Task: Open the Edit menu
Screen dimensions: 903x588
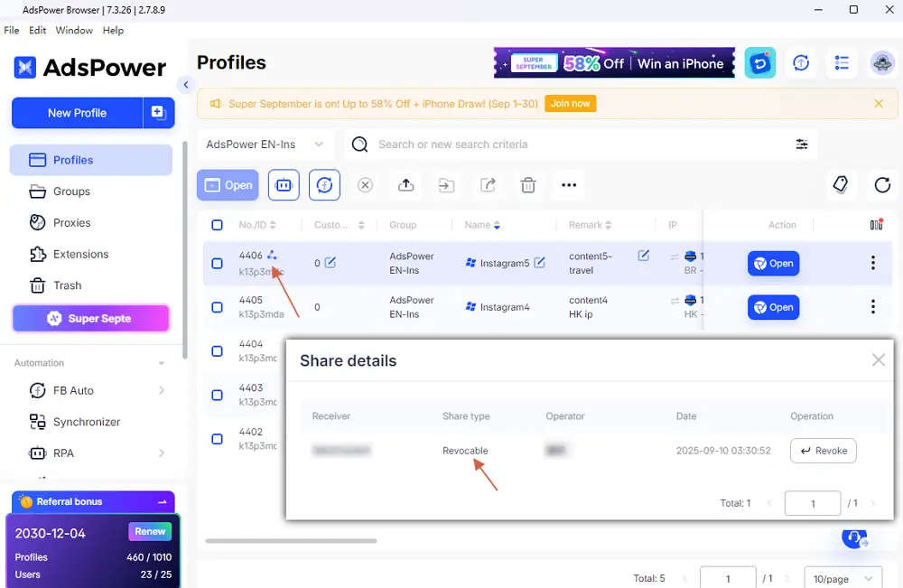Action: click(37, 30)
